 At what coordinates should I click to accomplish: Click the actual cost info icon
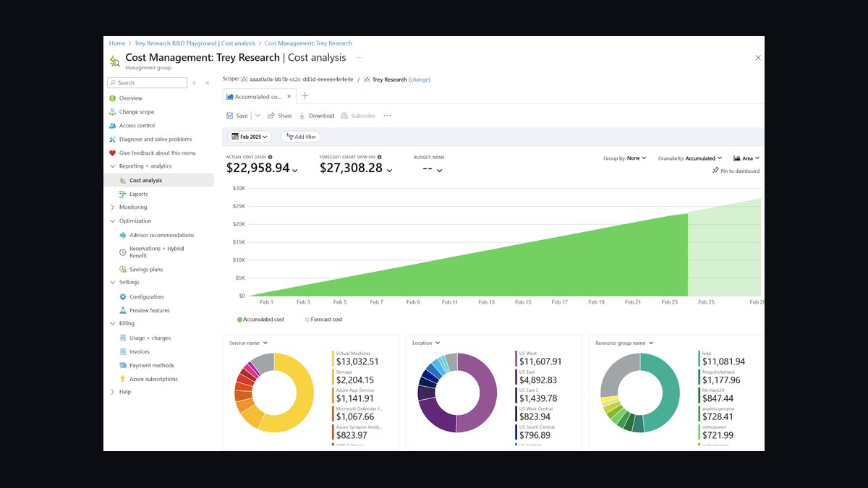pyautogui.click(x=271, y=157)
